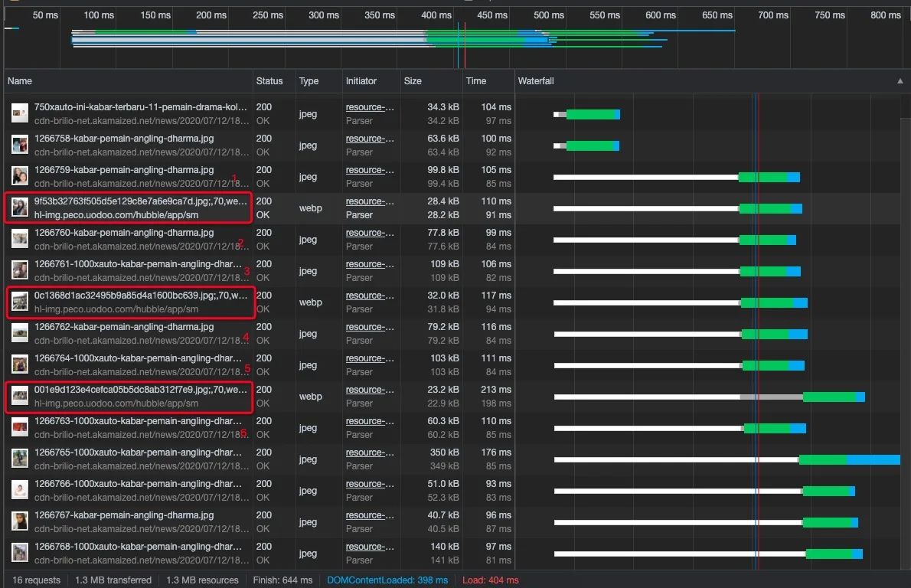Click the DOMContentLoaded: 398 ms status
Viewport: 911px width, 588px height.
pyautogui.click(x=387, y=580)
